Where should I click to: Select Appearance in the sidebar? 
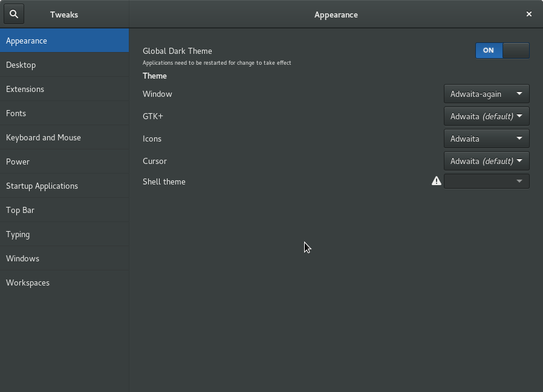pos(64,41)
